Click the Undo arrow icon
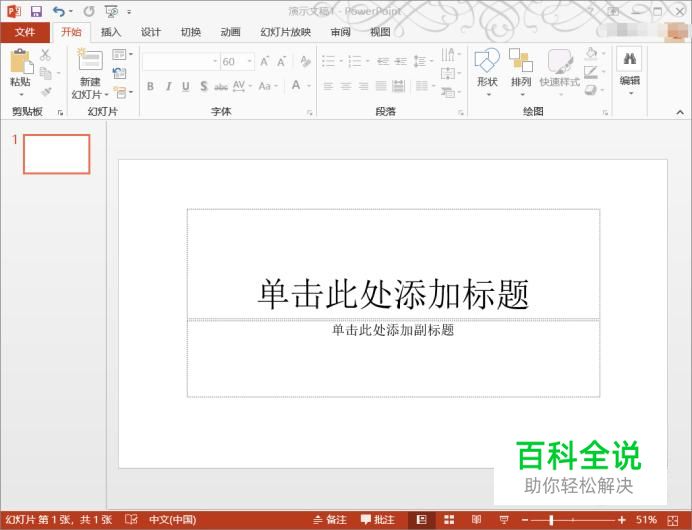Image resolution: width=692 pixels, height=530 pixels. point(58,11)
